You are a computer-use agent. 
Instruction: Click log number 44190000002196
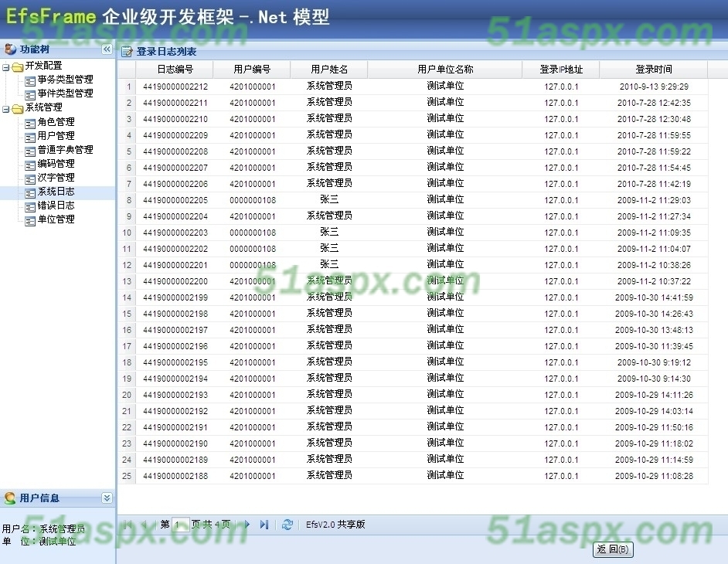point(175,346)
